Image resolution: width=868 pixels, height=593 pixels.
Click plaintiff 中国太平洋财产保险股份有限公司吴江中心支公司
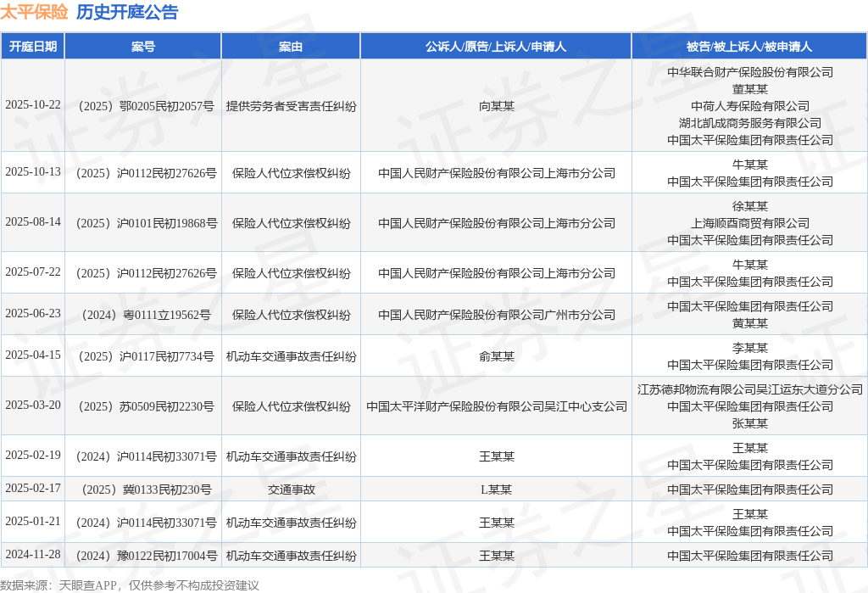tap(496, 406)
